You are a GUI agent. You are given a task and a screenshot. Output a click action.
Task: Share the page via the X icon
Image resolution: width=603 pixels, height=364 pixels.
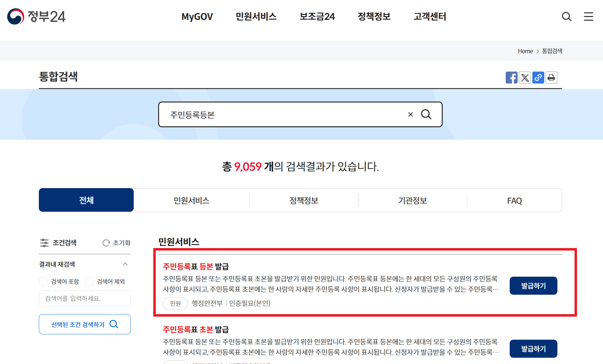525,77
